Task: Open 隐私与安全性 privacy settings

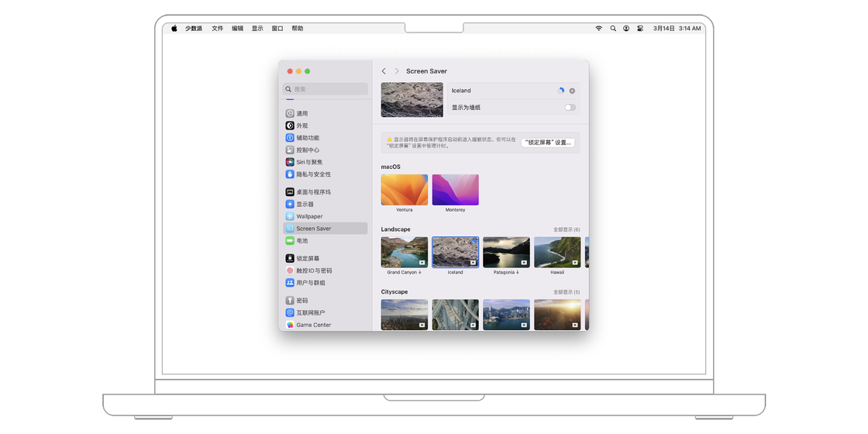Action: click(325, 174)
